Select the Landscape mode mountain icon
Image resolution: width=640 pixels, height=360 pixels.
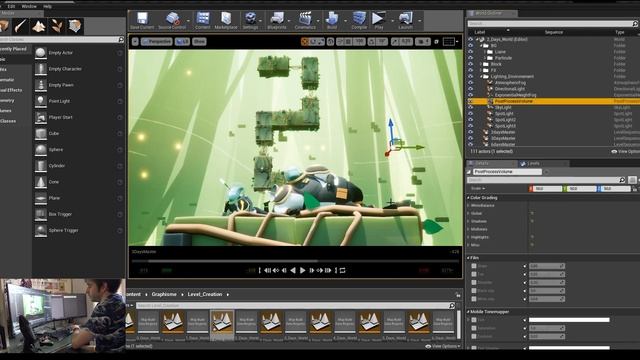point(39,26)
